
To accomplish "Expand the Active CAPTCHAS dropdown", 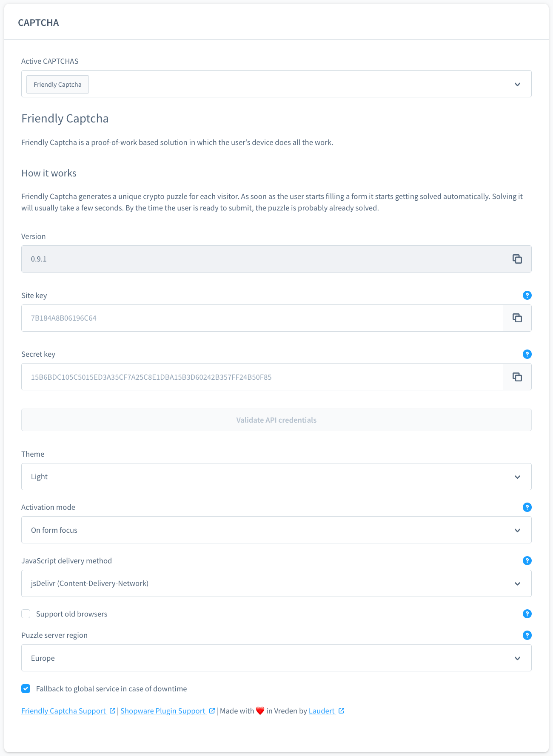I will pos(517,84).
